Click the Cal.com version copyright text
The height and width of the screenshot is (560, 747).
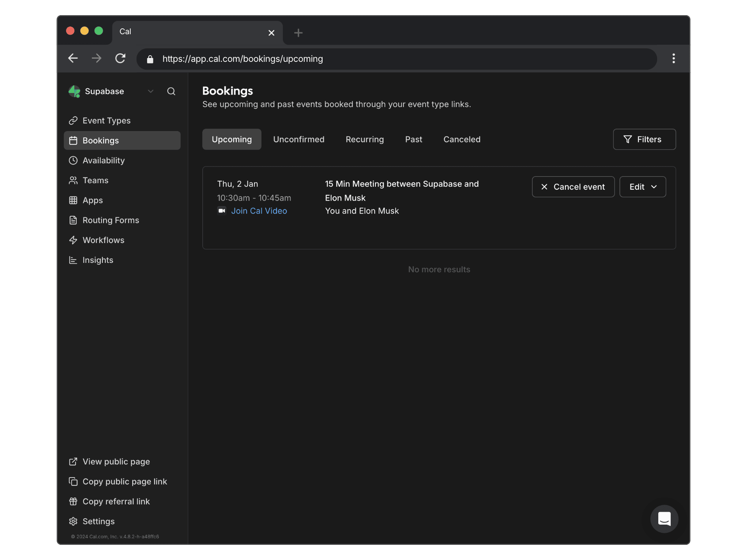[115, 537]
